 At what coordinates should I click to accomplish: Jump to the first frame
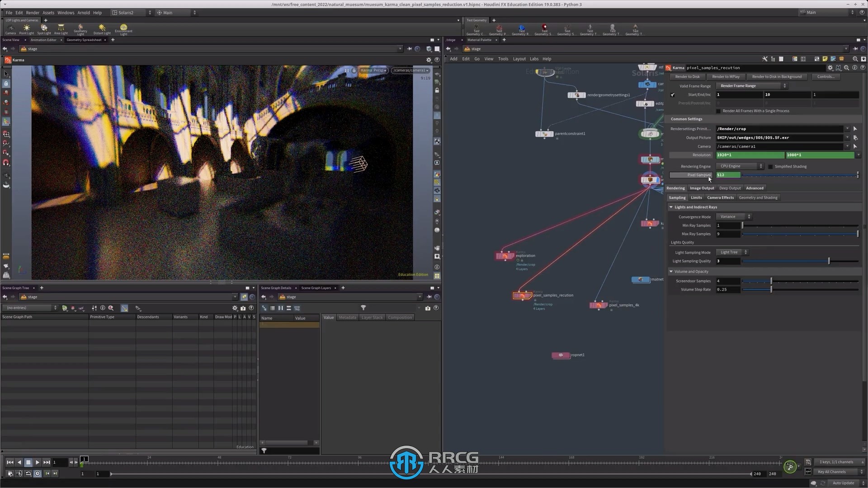coord(10,462)
